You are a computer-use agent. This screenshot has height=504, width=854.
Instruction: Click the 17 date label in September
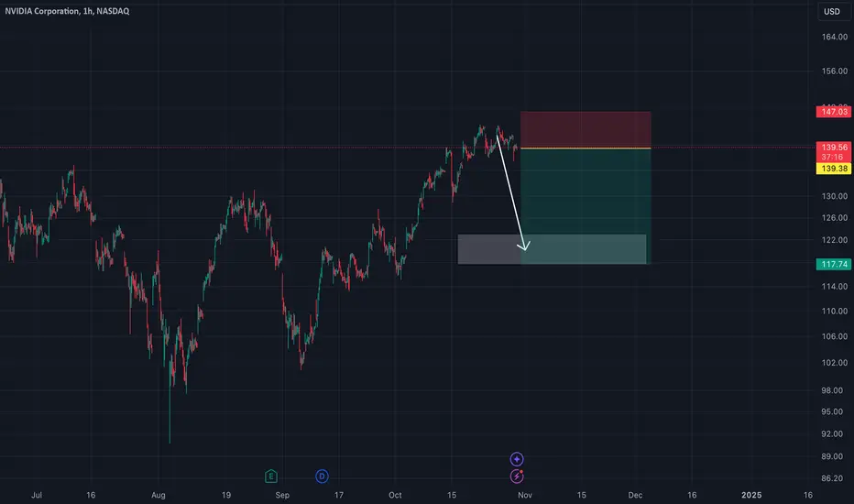tap(339, 495)
